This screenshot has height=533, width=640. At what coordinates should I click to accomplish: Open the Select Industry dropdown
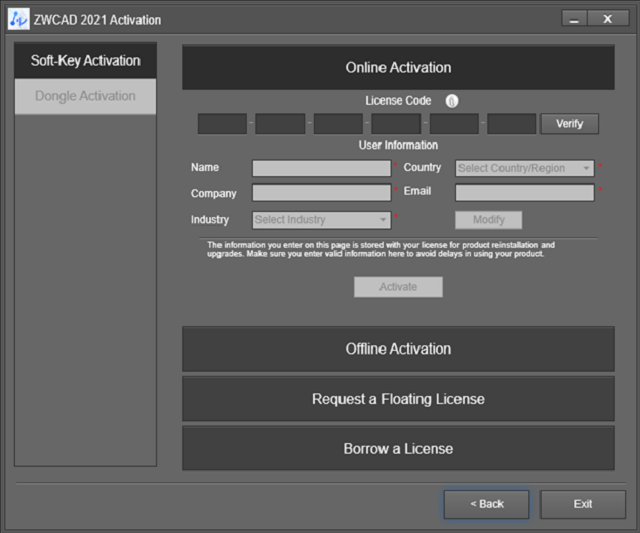[x=322, y=220]
